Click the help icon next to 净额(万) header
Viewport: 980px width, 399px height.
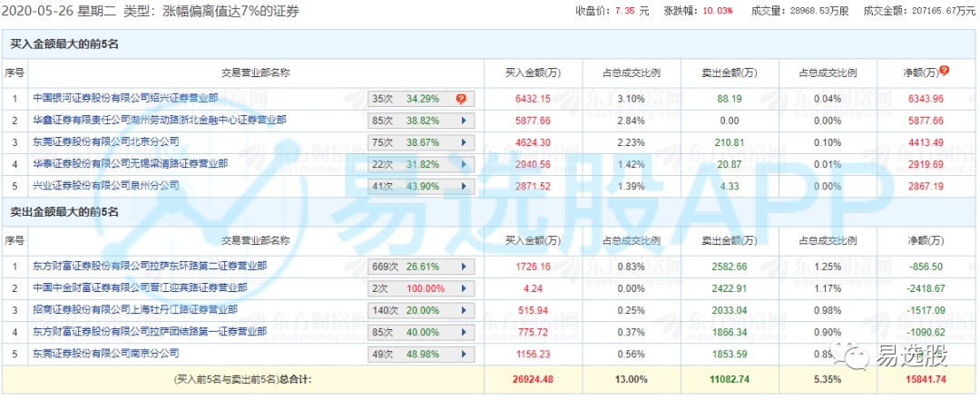click(x=944, y=71)
